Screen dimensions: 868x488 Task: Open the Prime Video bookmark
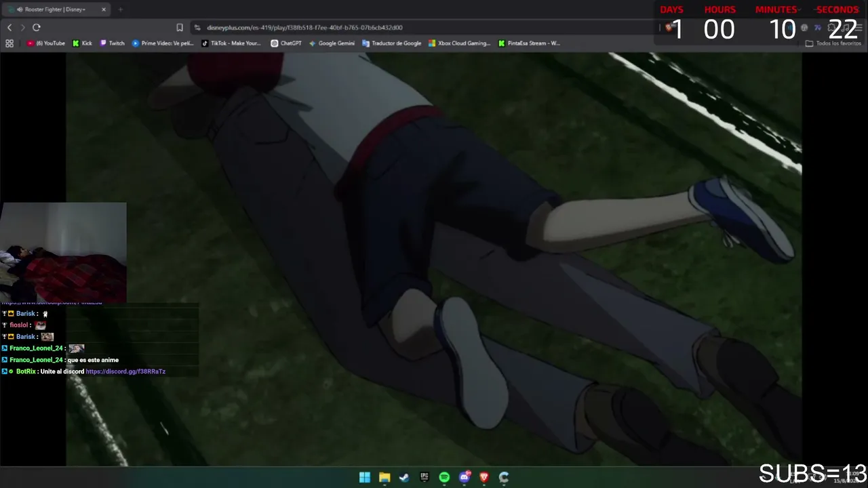click(x=163, y=43)
